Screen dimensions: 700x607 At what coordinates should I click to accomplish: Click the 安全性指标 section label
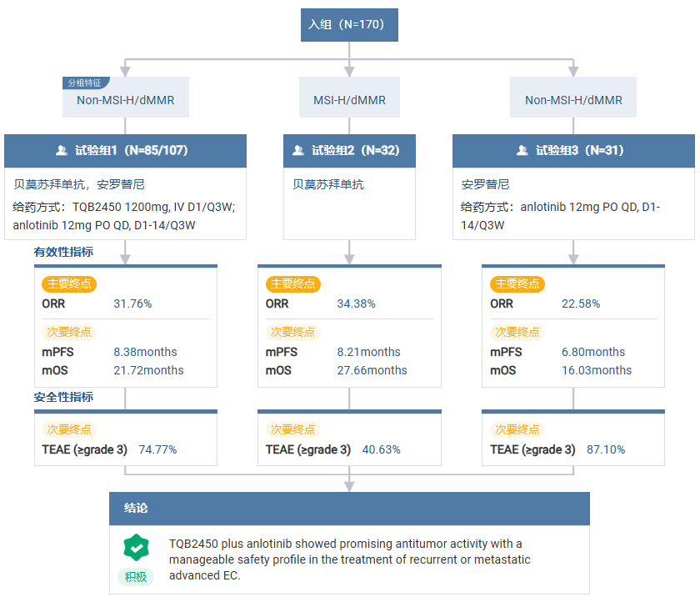pos(63,397)
